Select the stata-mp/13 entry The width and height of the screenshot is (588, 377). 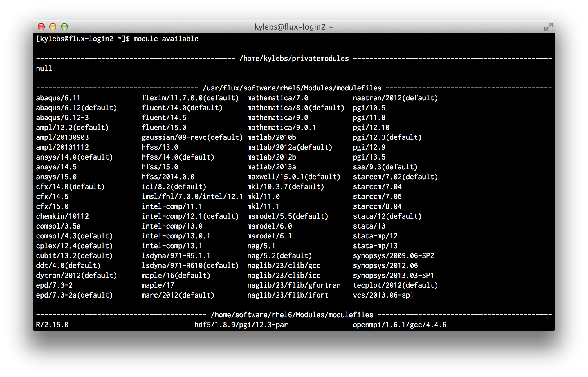[x=375, y=246]
